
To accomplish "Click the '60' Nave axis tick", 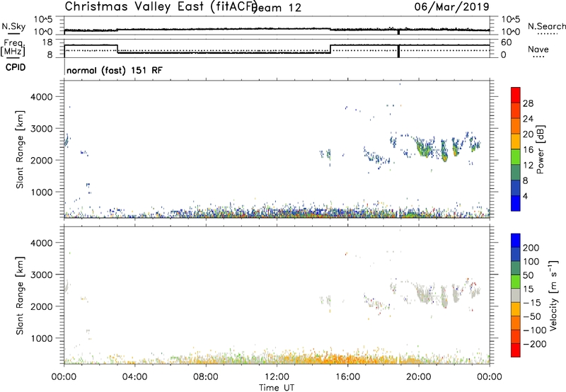I will [506, 42].
